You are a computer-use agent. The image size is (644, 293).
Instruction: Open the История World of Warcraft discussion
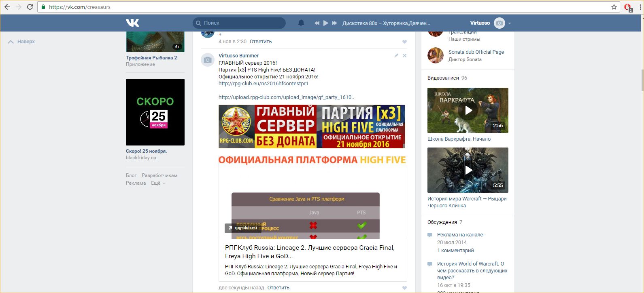click(472, 271)
